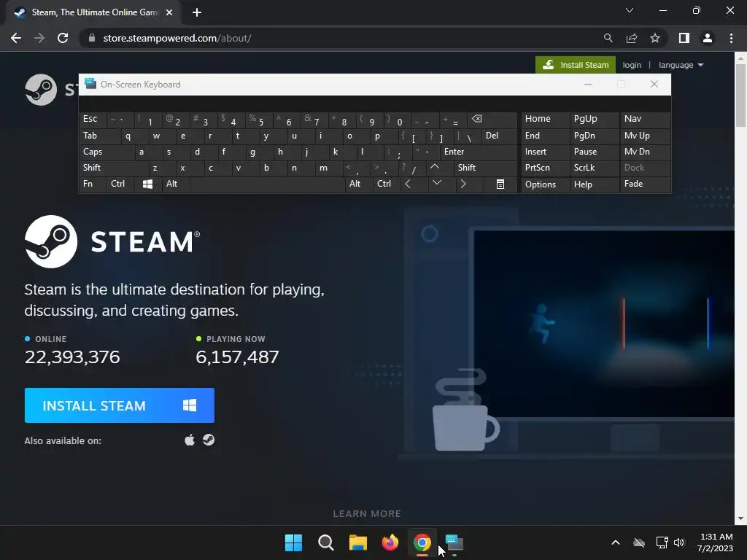
Task: Open the Chrome profile avatar
Action: click(x=708, y=38)
